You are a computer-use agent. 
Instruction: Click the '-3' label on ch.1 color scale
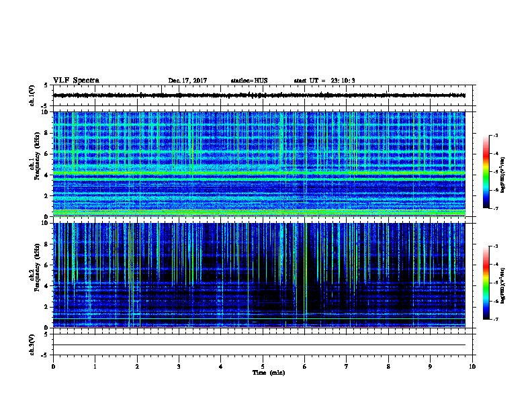(x=495, y=135)
